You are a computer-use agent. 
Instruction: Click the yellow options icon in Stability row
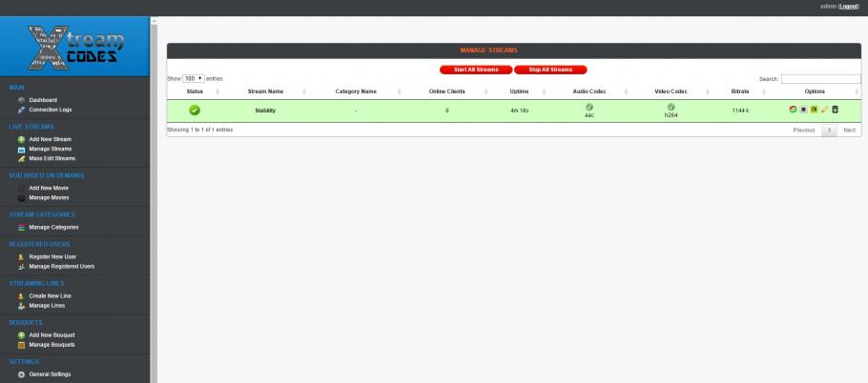click(814, 110)
